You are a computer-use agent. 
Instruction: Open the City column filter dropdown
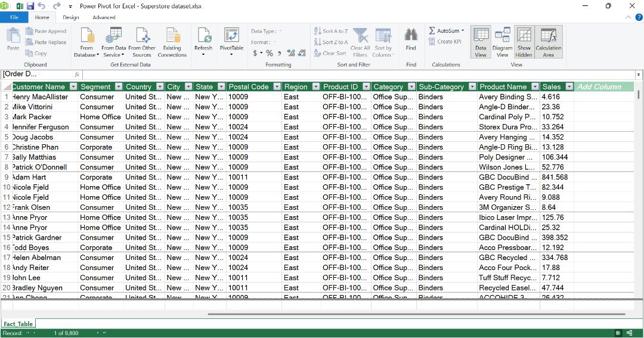point(188,86)
